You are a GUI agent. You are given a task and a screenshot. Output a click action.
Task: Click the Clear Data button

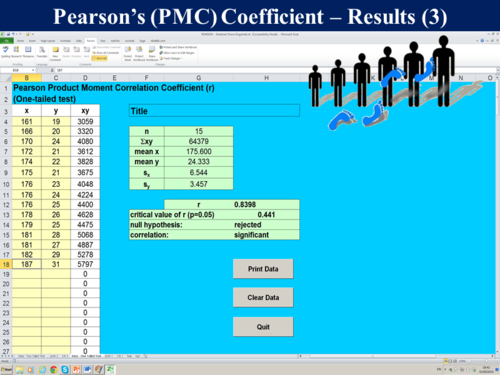tap(263, 297)
